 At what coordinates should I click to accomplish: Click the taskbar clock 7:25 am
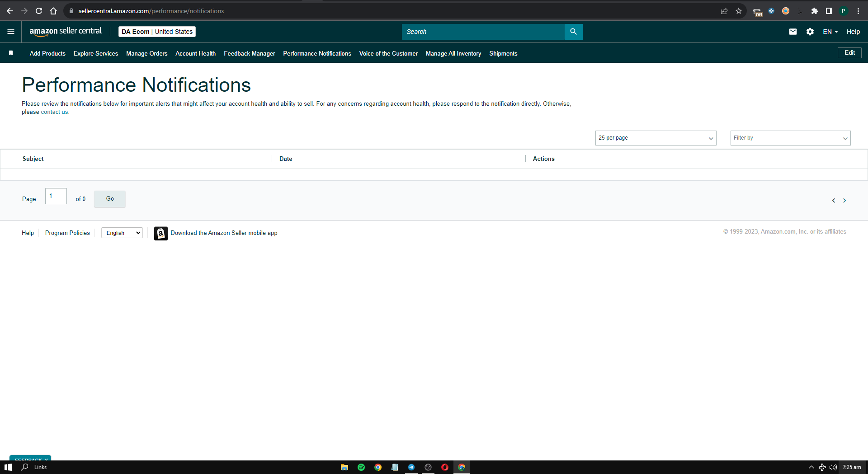point(852,467)
